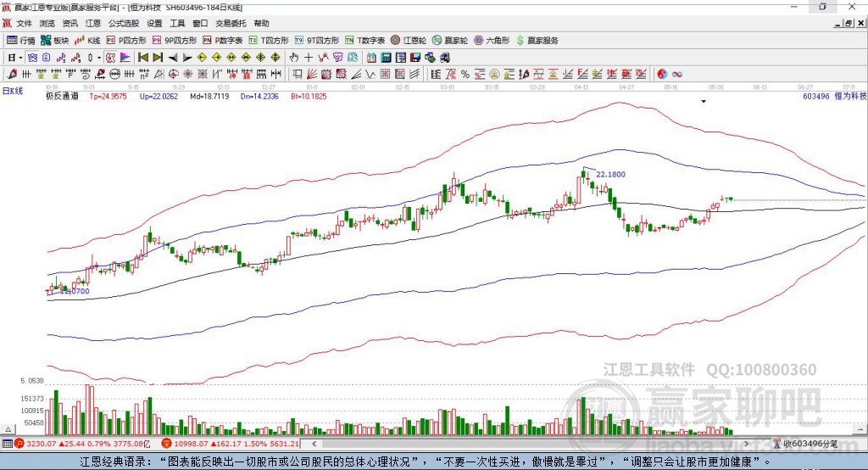Toggle the highlighted blue chart-mode button
Image resolution: width=868 pixels, height=470 pixels.
(32, 58)
